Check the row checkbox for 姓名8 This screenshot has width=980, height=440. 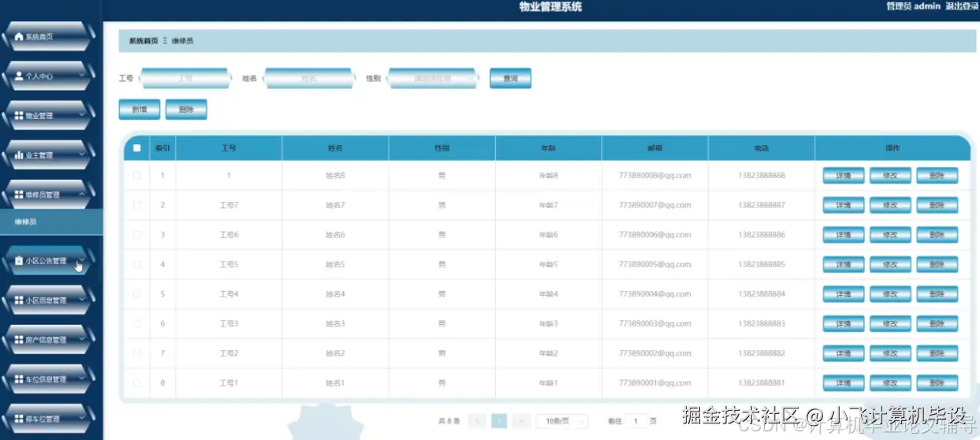click(x=137, y=176)
